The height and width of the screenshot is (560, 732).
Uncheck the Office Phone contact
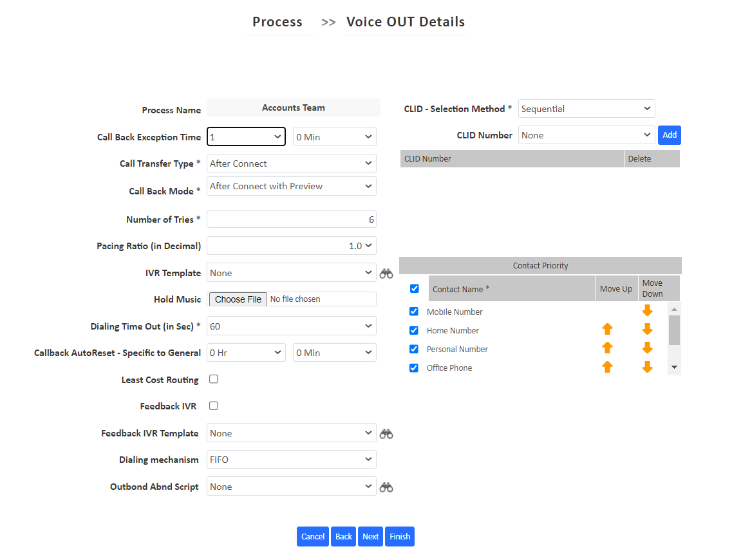(413, 367)
